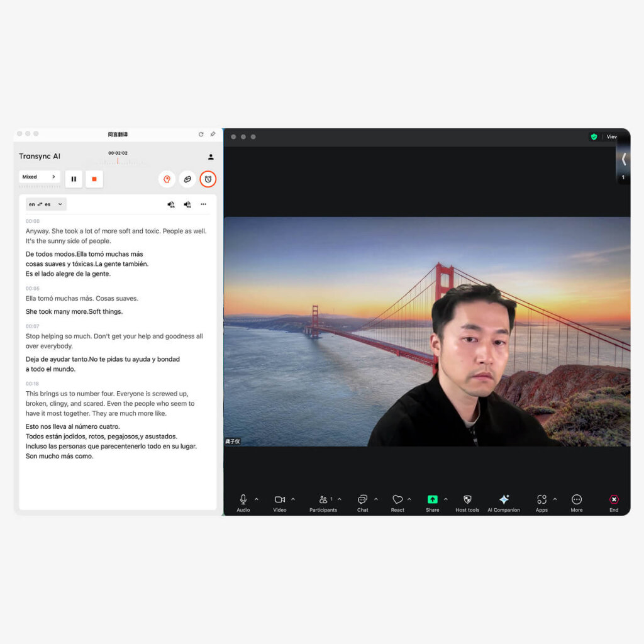
Task: Click the account person icon in Transync AI
Action: (x=211, y=157)
